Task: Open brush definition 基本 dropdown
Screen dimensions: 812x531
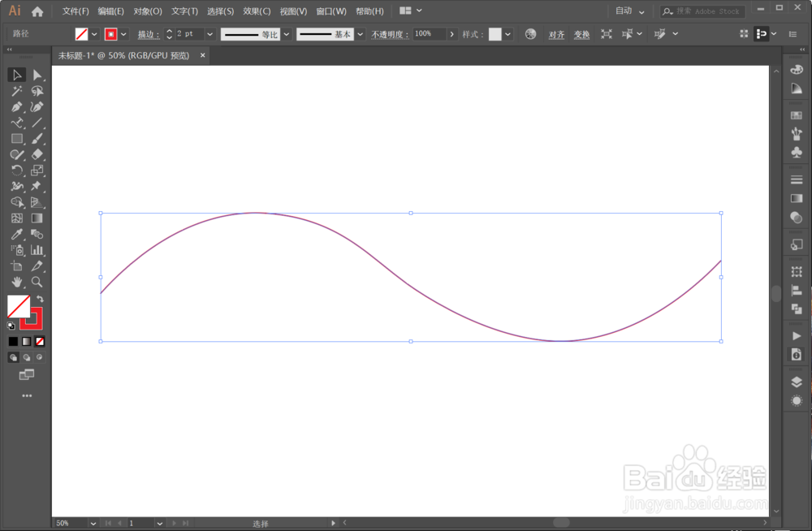Action: [x=360, y=34]
